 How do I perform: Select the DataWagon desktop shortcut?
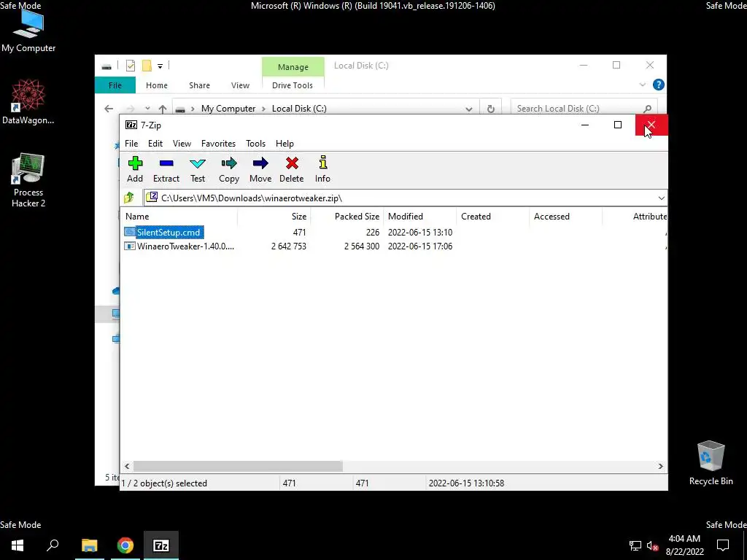[x=28, y=102]
